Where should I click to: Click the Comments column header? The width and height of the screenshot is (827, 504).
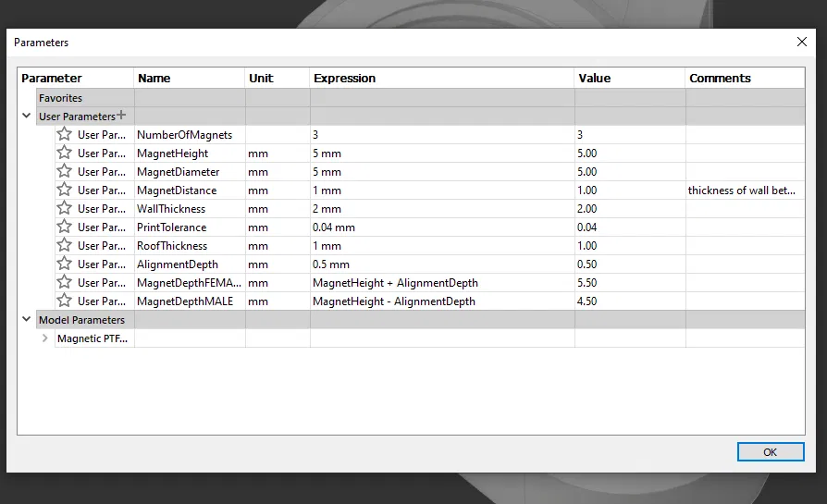point(746,78)
